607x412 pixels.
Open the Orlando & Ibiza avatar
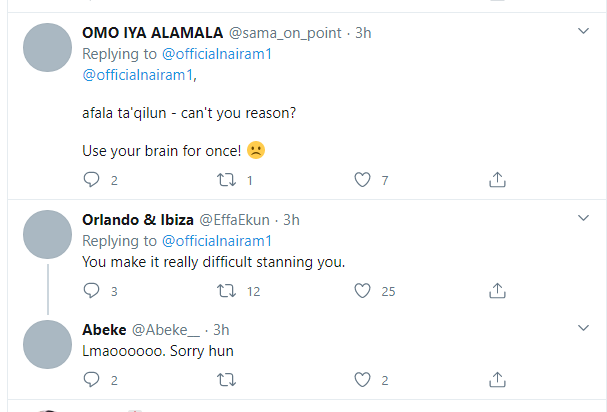point(47,234)
